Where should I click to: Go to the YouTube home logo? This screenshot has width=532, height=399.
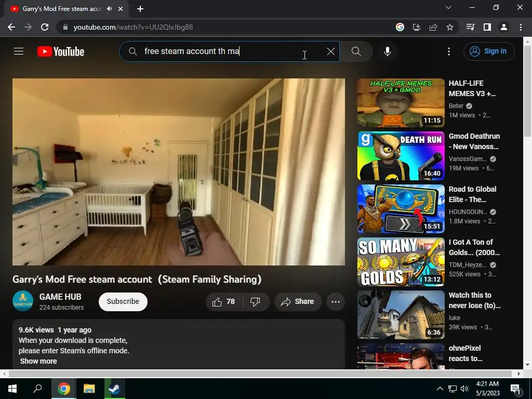61,51
